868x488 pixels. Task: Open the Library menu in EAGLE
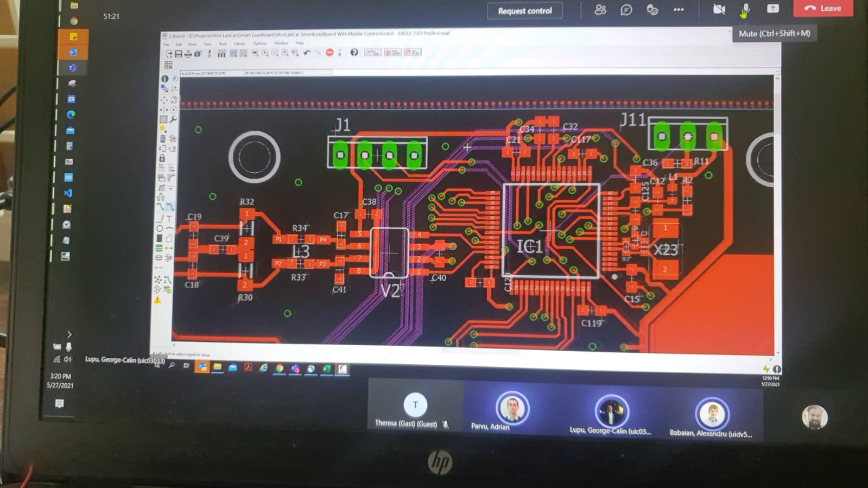(x=240, y=43)
